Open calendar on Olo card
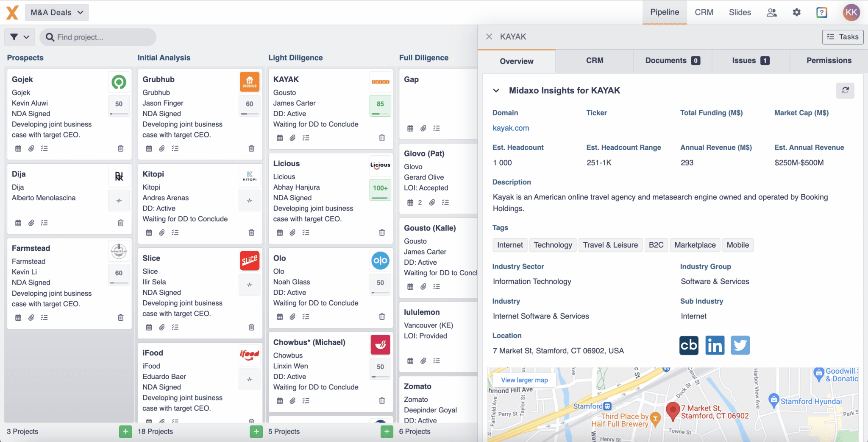868x442 pixels. [280, 316]
